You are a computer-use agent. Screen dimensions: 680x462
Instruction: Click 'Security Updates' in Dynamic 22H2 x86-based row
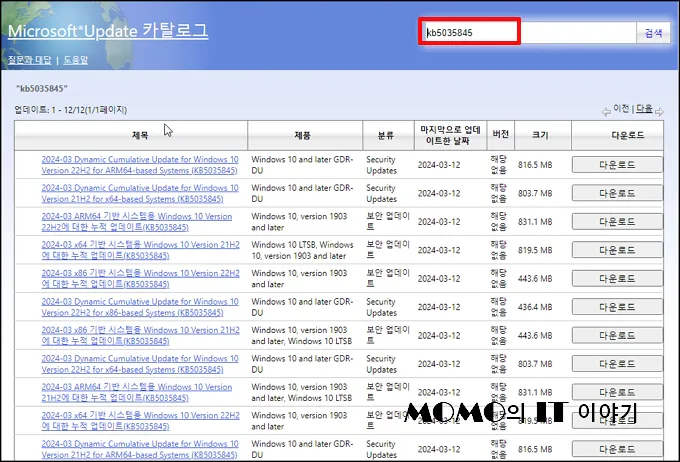click(382, 307)
